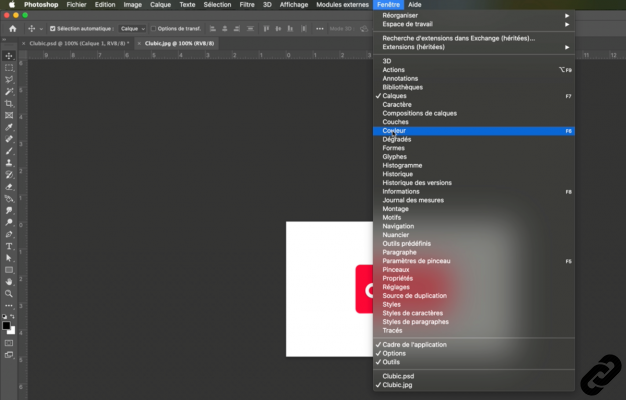Screen dimensions: 626x400
Task: Open the Edit Toolbar three-dots icon
Action: tap(9, 306)
